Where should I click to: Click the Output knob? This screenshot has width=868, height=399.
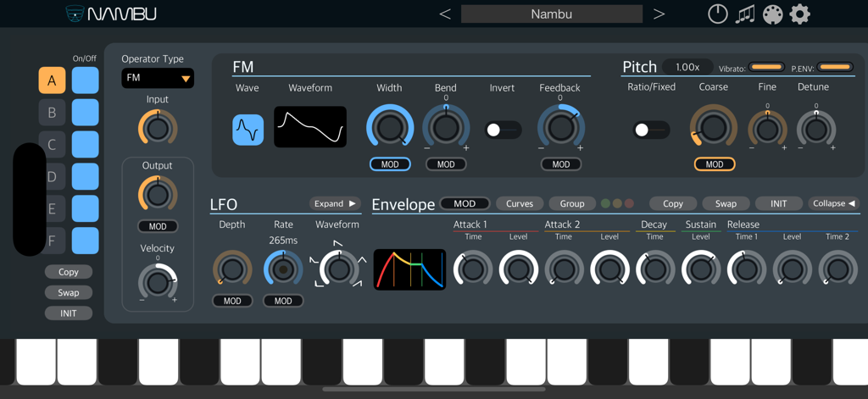tap(158, 195)
